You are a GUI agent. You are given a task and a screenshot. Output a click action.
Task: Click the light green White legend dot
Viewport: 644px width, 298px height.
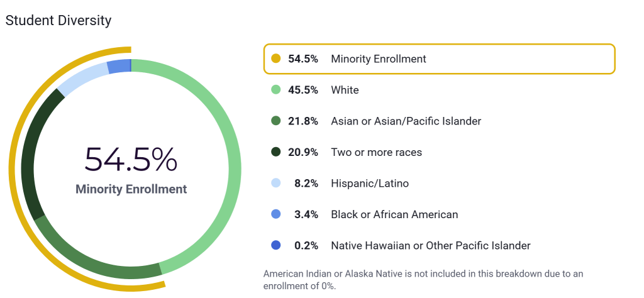tap(275, 90)
